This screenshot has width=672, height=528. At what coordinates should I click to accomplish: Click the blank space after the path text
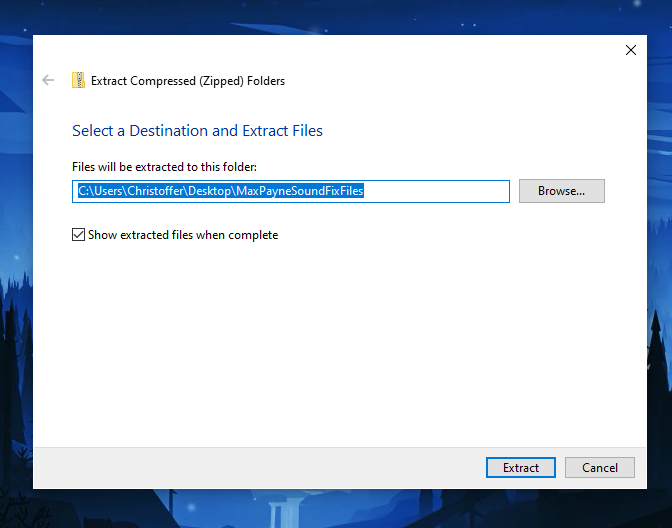click(440, 191)
